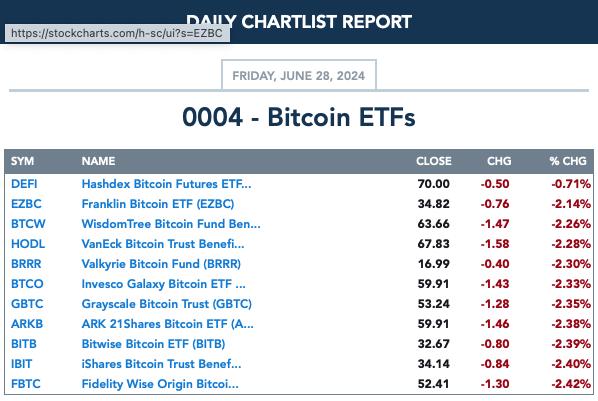Screen dimensions: 598x401
Task: Click the GBTC symbol
Action: (x=27, y=304)
